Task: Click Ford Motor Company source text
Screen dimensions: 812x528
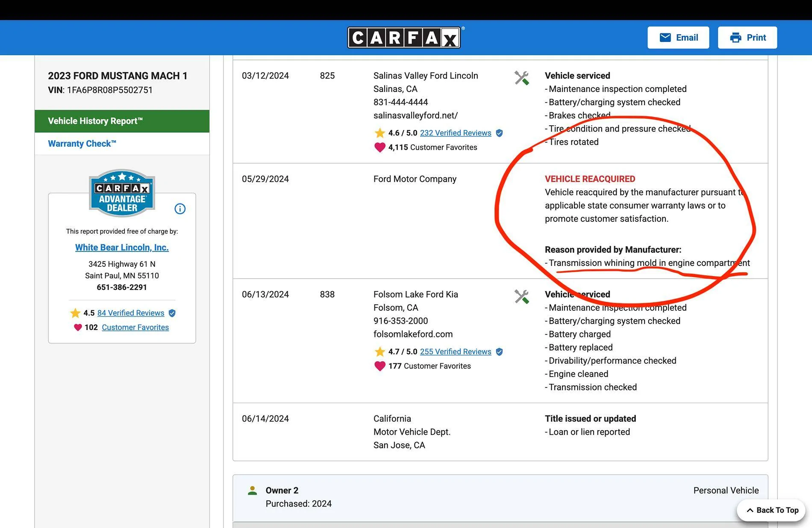Action: 415,179
